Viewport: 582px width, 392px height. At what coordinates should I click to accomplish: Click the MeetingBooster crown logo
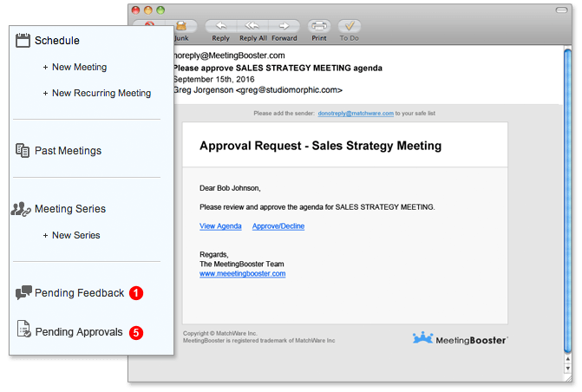(422, 337)
